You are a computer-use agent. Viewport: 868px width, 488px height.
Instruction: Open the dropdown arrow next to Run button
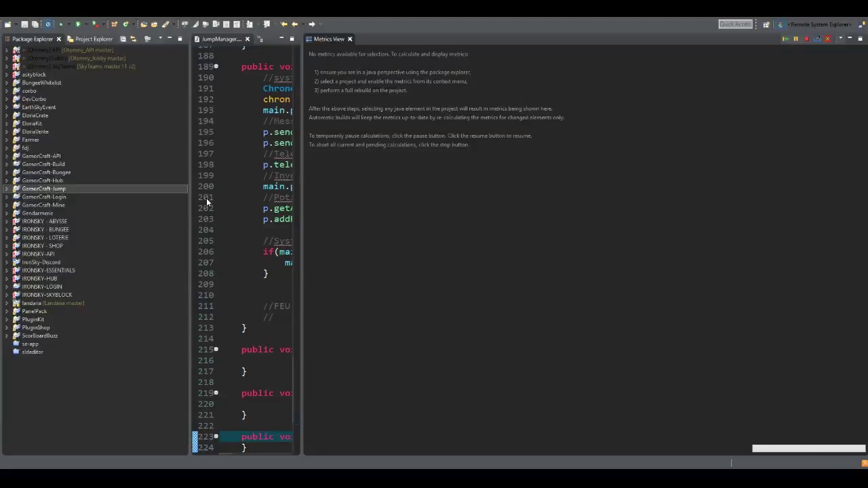86,24
